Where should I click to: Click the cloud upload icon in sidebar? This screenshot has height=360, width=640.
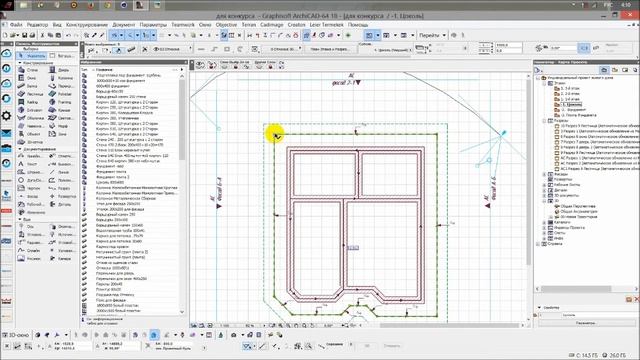7,53
